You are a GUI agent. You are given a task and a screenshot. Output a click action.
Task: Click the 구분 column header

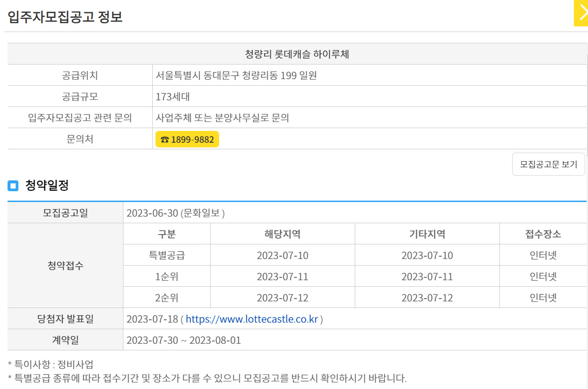point(167,234)
